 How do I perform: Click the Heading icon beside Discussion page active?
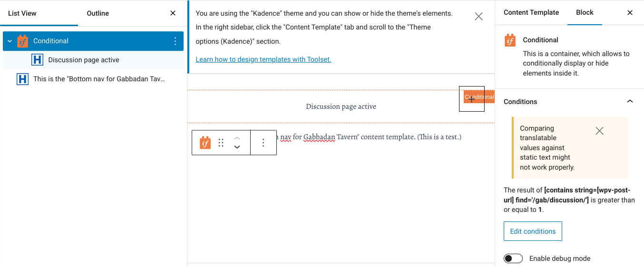pos(37,60)
